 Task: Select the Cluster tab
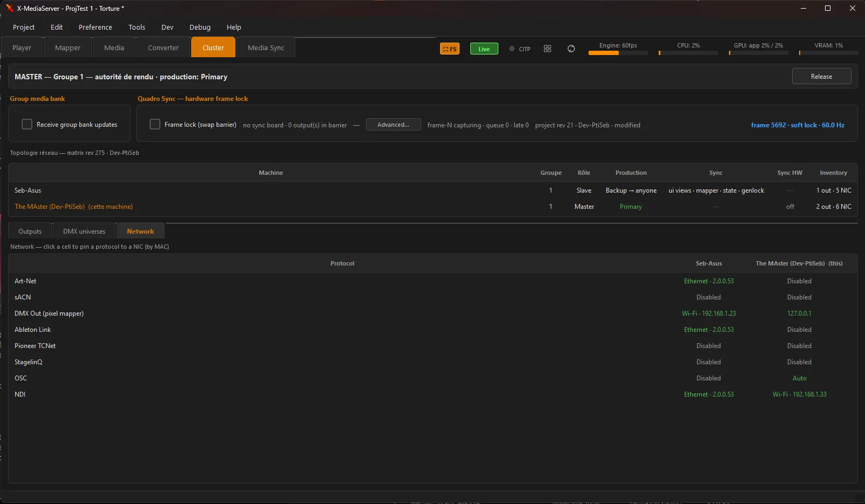213,47
